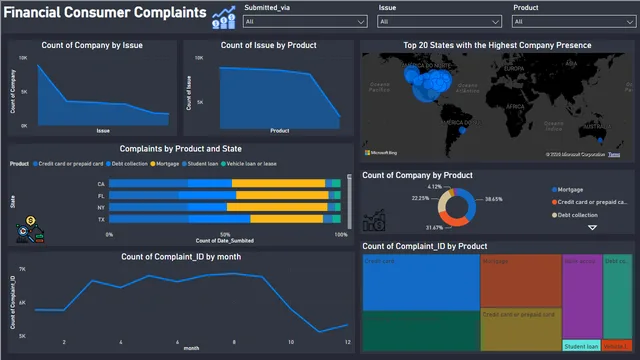640x360 pixels.
Task: Click the Count of Complaint_ID by Product heading
Action: [424, 246]
